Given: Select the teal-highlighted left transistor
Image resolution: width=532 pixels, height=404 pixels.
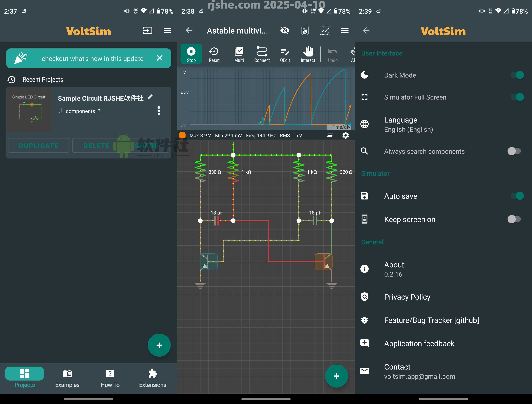Looking at the screenshot, I should (209, 262).
